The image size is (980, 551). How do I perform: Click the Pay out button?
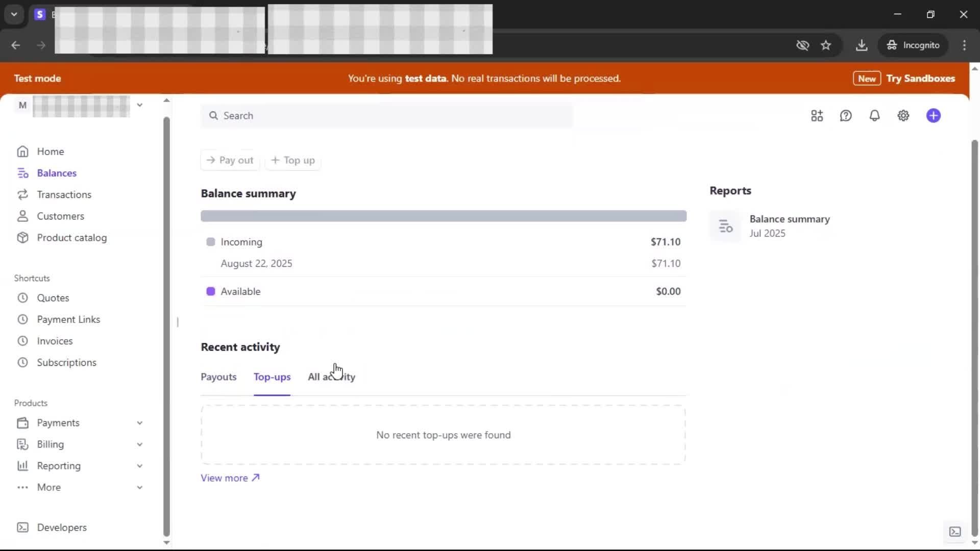point(230,160)
